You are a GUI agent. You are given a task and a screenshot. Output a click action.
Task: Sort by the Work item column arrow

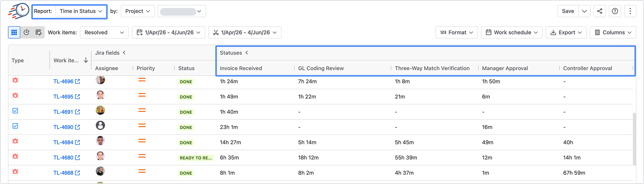[x=86, y=60]
